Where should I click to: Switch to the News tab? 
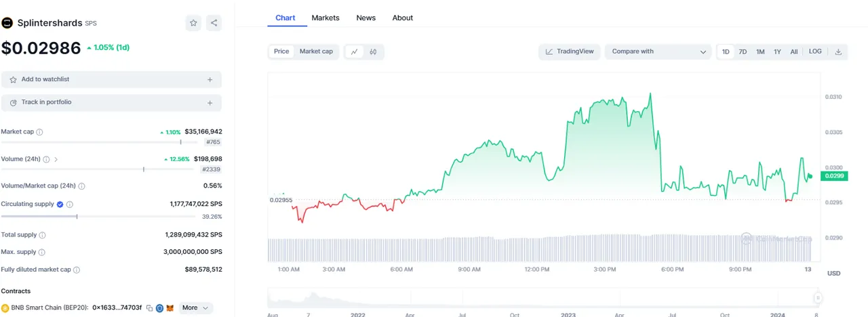click(366, 18)
